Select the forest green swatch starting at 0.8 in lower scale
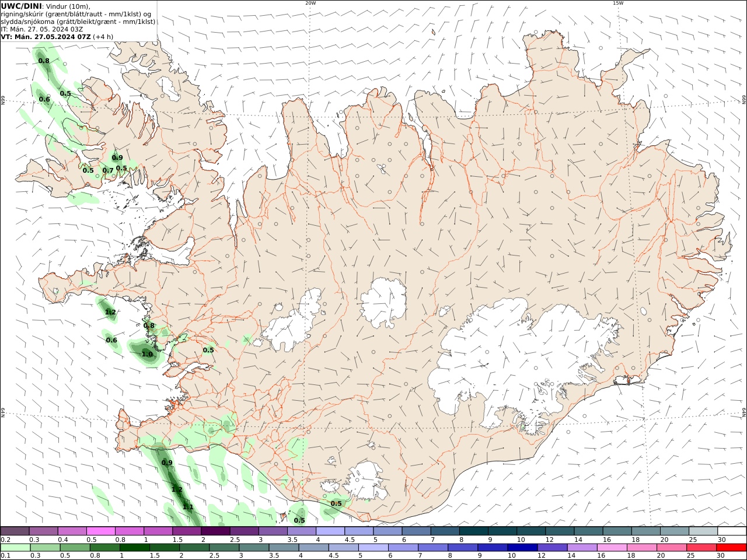 pyautogui.click(x=104, y=548)
